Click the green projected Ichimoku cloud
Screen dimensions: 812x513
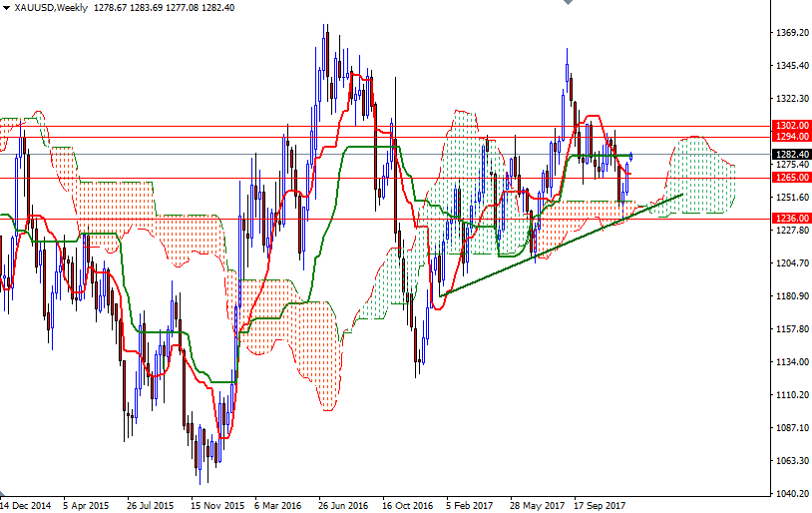[703, 180]
